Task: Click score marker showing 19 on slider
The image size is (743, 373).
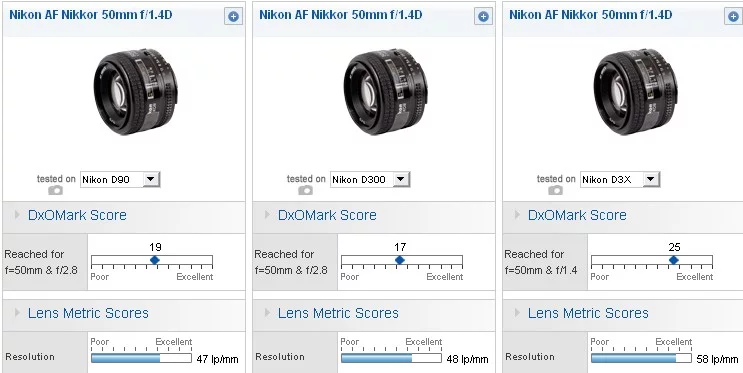Action: pyautogui.click(x=154, y=260)
